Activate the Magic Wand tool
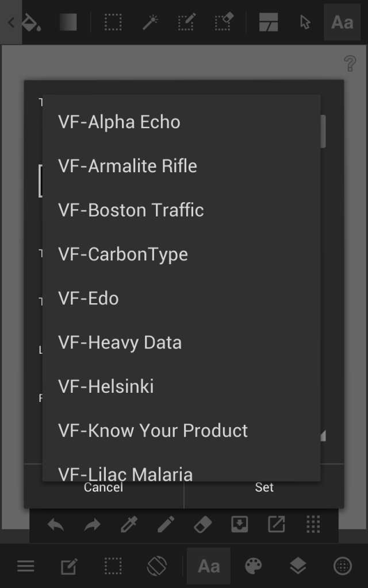 tap(150, 22)
